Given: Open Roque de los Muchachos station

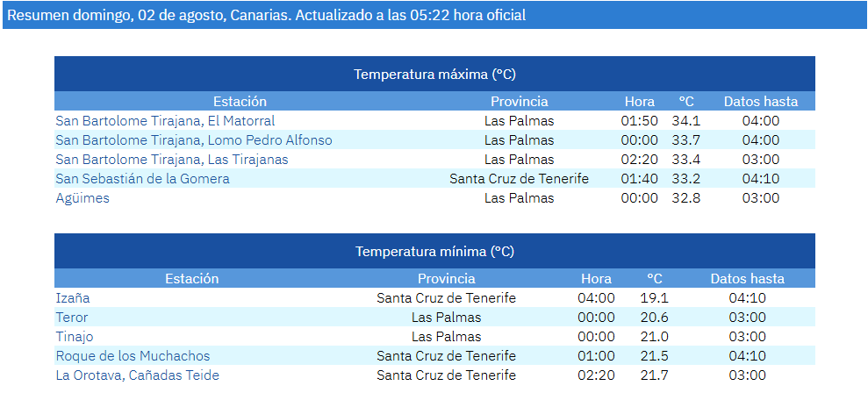Looking at the screenshot, I should [133, 356].
